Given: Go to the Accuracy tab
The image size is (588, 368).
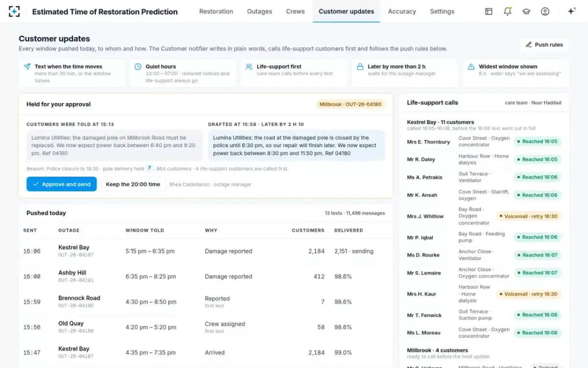Looking at the screenshot, I should point(402,11).
